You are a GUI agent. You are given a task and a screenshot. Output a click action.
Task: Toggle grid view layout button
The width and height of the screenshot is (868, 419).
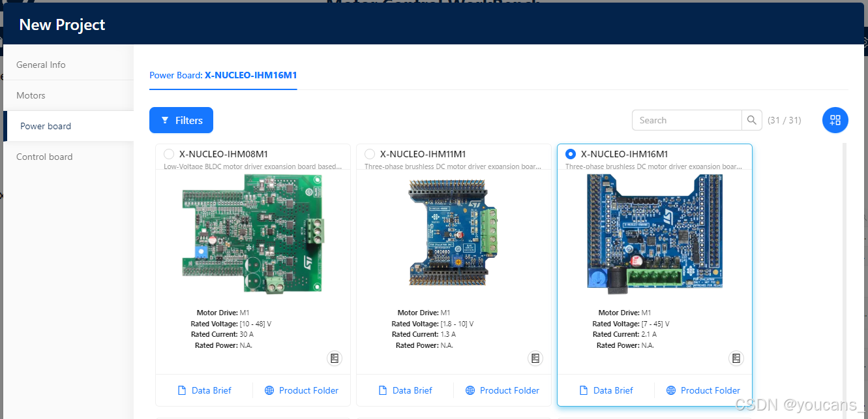[x=835, y=120]
